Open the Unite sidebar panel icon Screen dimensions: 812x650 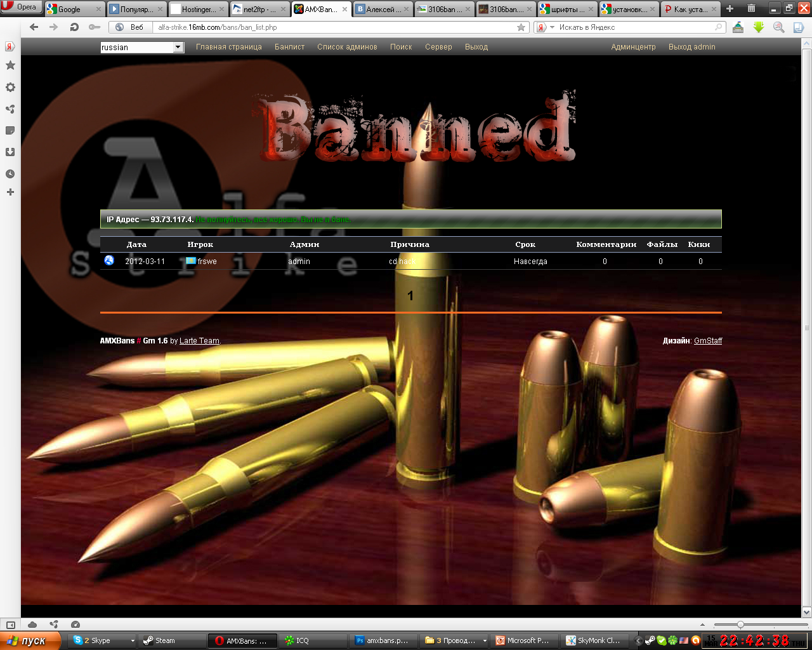(10, 109)
